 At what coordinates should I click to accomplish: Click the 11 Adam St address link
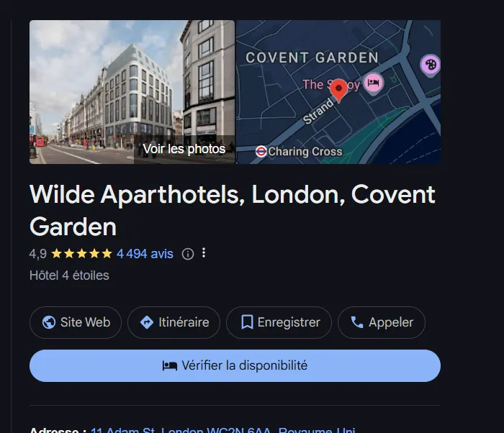(x=222, y=430)
